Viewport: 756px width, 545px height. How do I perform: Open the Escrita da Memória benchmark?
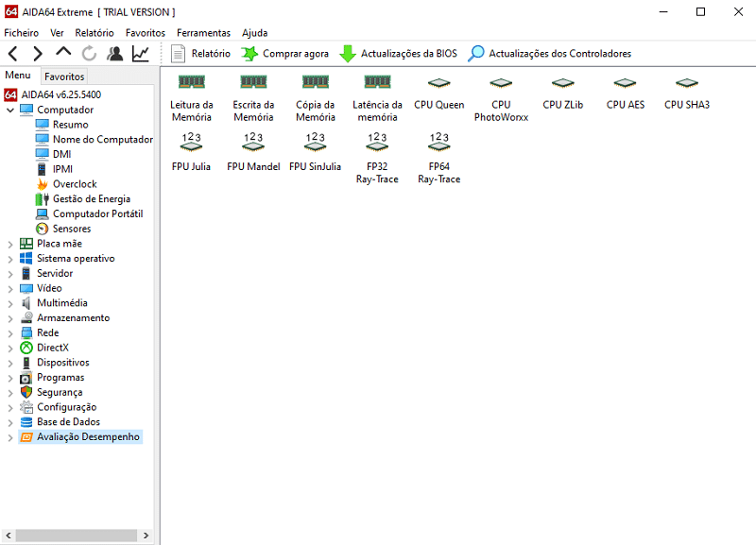pyautogui.click(x=253, y=99)
